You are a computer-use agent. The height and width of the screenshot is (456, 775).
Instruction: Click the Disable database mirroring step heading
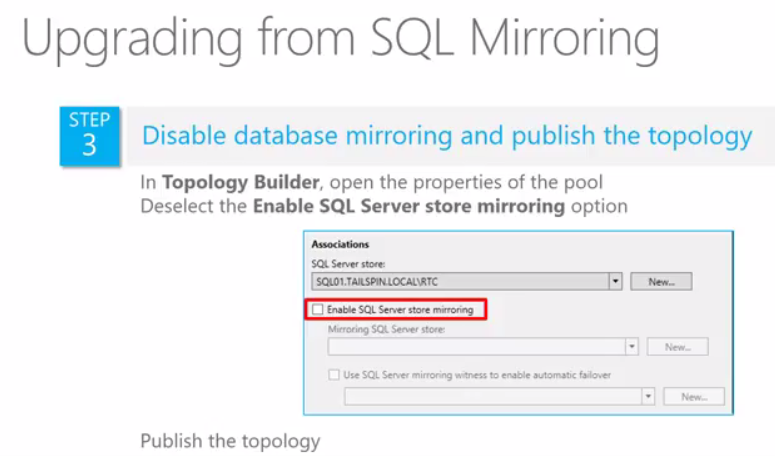447,136
